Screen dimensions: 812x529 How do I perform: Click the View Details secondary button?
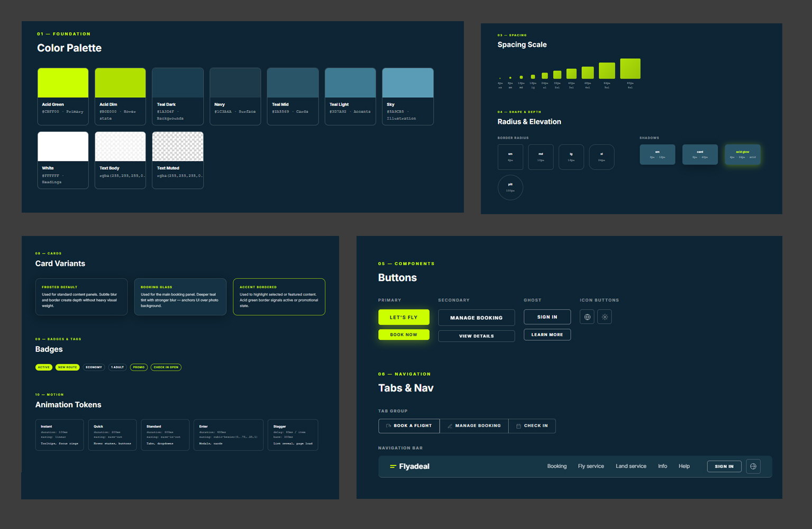[476, 336]
